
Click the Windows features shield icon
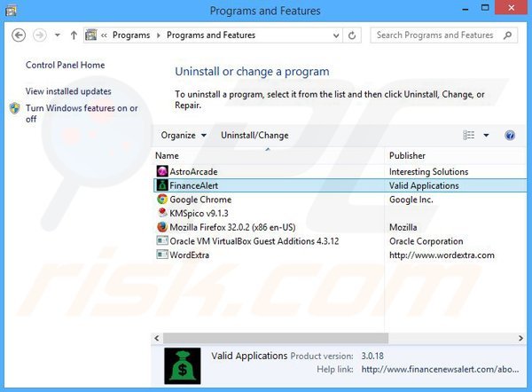[14, 108]
